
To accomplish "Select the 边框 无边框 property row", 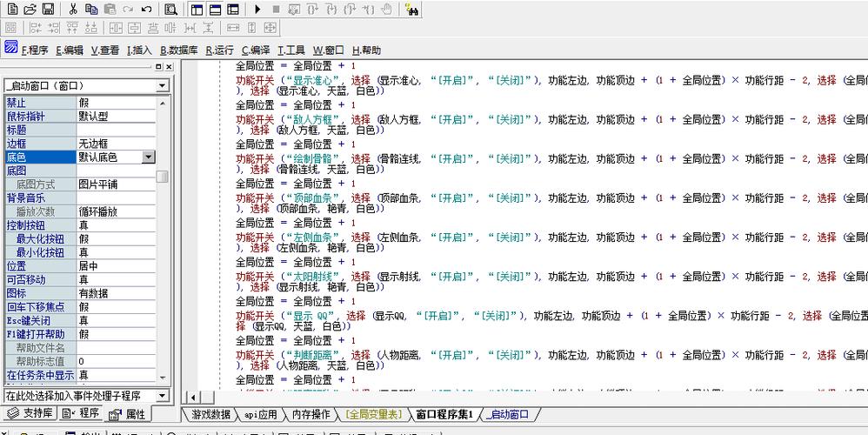I will 81,144.
